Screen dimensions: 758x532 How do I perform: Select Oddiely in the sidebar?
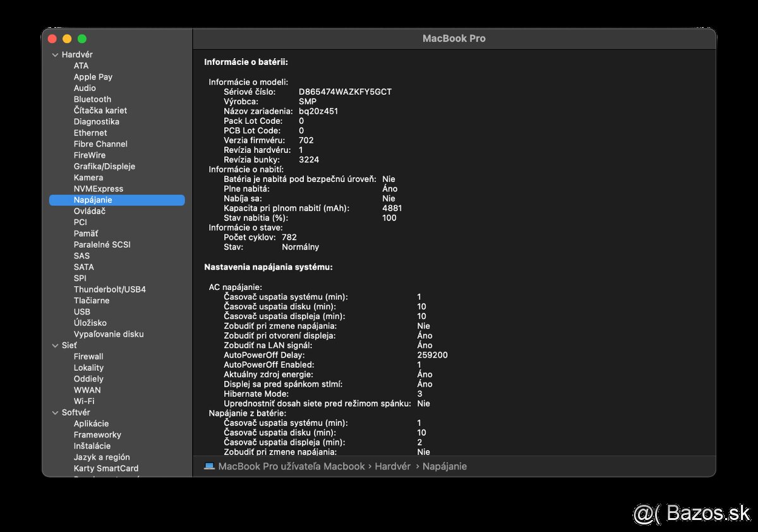[x=88, y=379]
